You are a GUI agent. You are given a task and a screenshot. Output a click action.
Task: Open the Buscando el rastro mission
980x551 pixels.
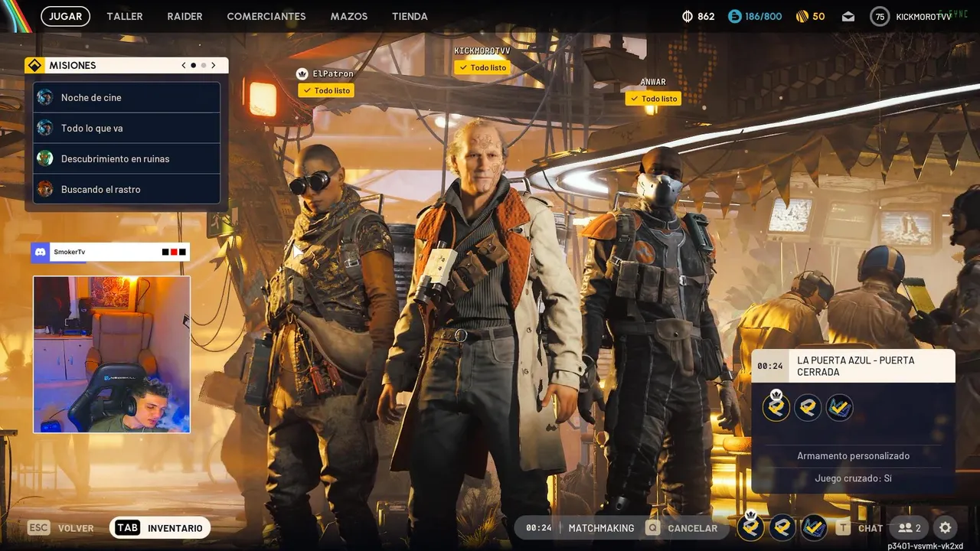pos(126,189)
